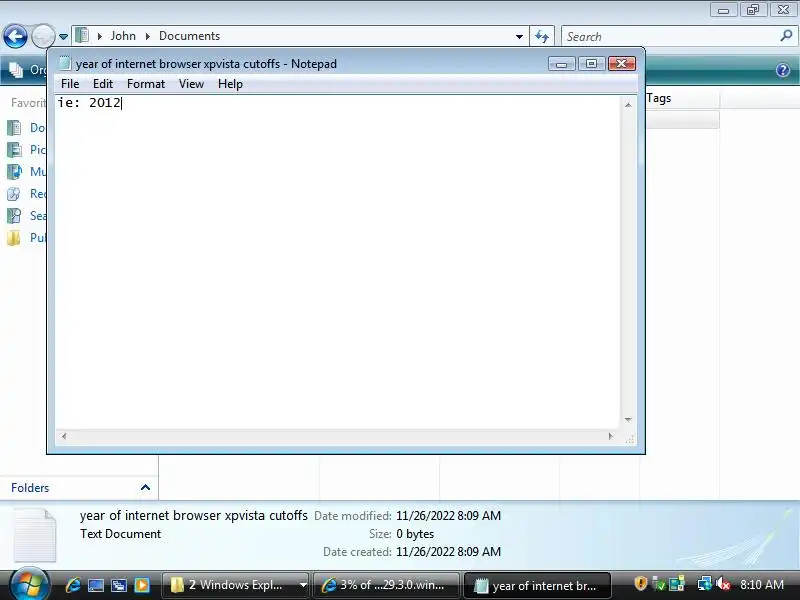
Task: Click the VM tools tray icon
Action: pos(677,584)
